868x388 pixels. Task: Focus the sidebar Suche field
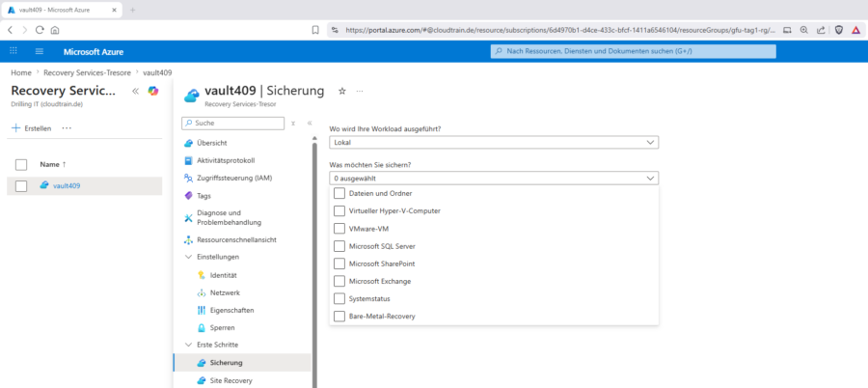tap(233, 123)
